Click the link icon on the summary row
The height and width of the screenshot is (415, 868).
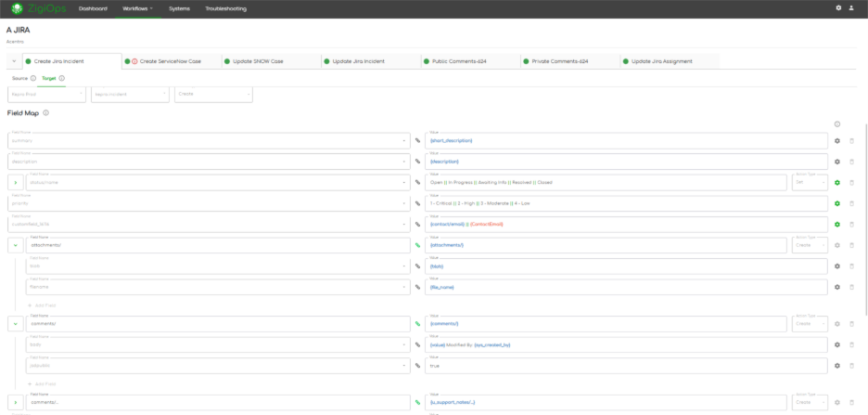[418, 141]
